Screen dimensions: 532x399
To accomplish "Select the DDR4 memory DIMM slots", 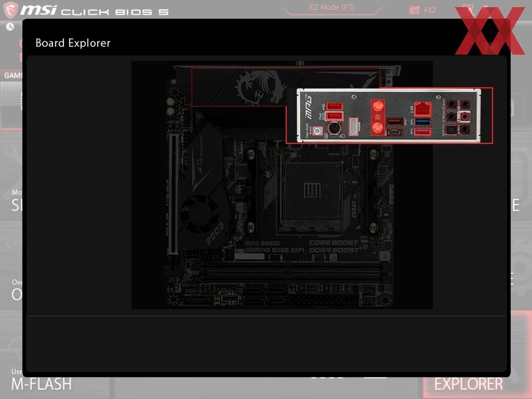I will (x=293, y=273).
